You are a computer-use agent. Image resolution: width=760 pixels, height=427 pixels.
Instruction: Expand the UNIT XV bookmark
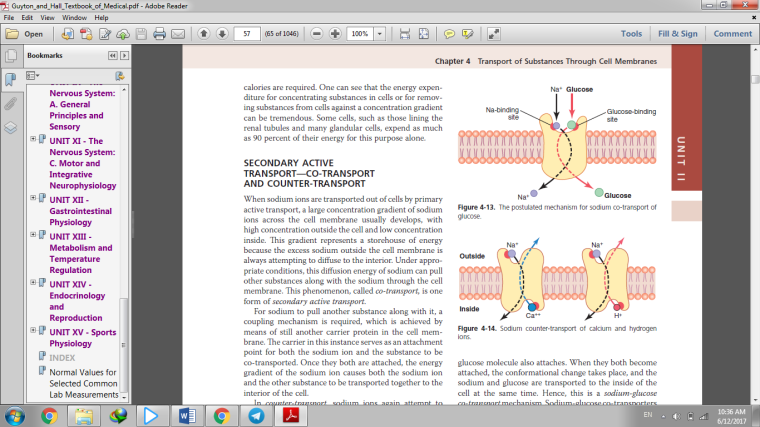point(33,330)
